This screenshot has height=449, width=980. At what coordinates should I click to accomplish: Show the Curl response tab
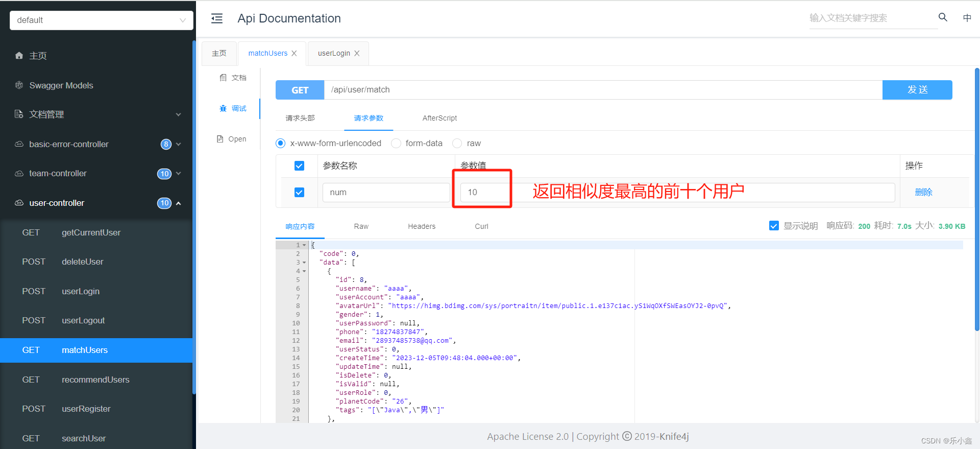[481, 226]
